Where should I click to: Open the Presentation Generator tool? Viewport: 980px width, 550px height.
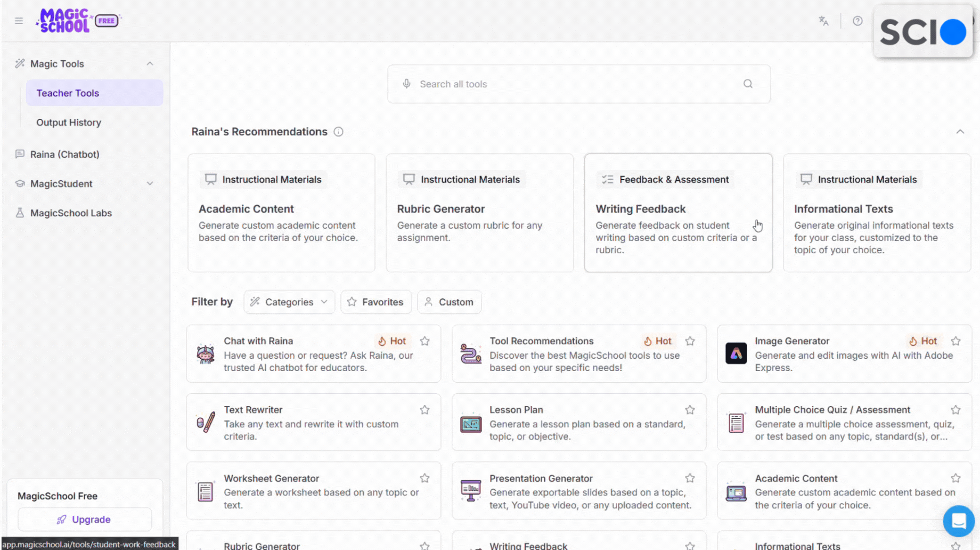click(x=579, y=491)
